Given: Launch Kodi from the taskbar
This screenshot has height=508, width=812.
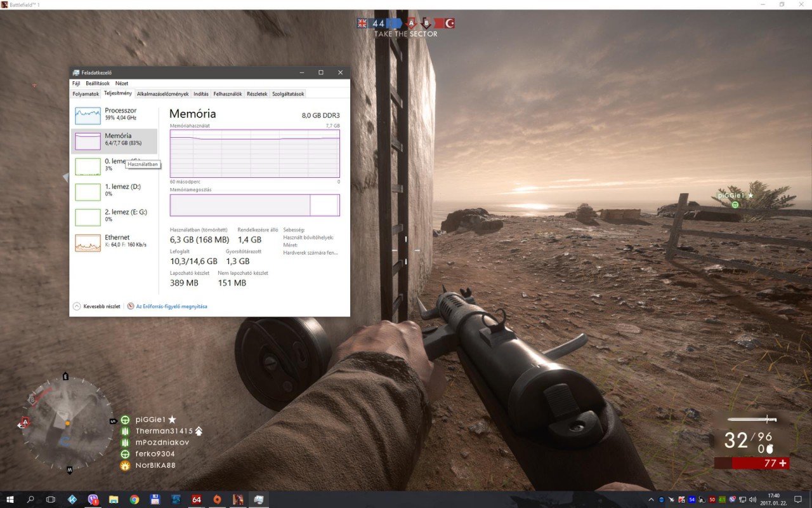Looking at the screenshot, I should [x=72, y=499].
